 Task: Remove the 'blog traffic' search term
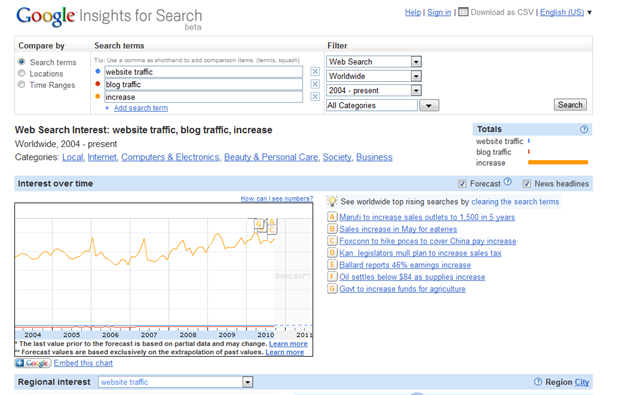point(315,84)
